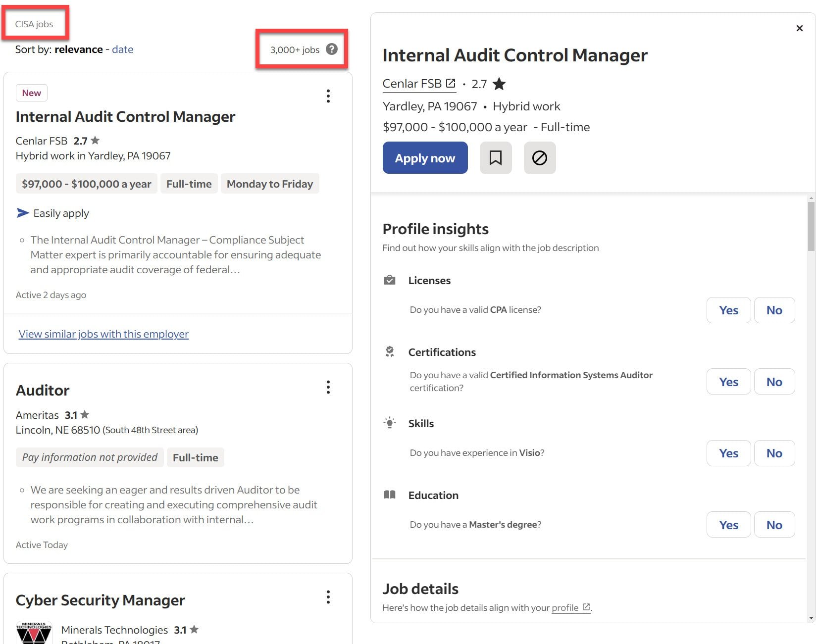This screenshot has width=818, height=644.
Task: Answer Yes to the Master's degree question
Action: (728, 525)
